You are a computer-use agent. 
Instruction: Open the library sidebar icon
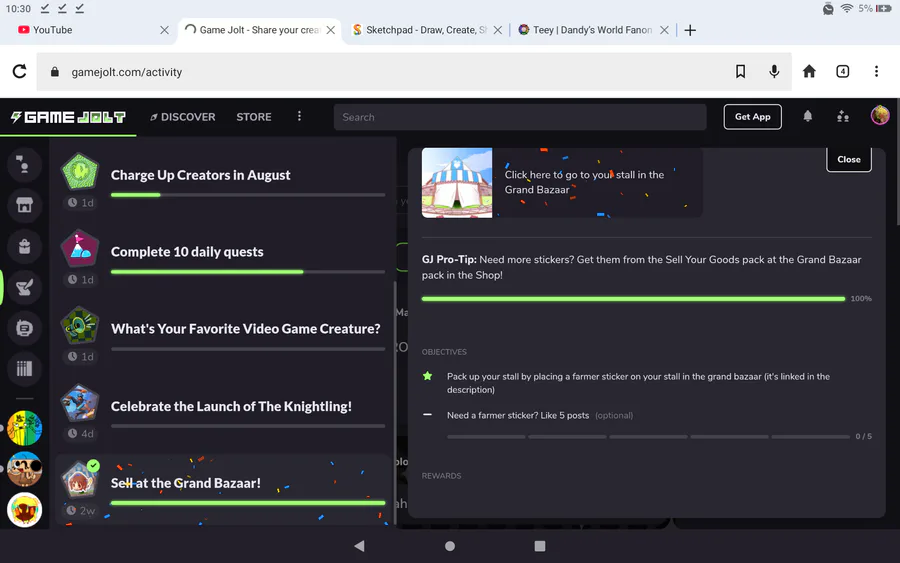coord(24,368)
